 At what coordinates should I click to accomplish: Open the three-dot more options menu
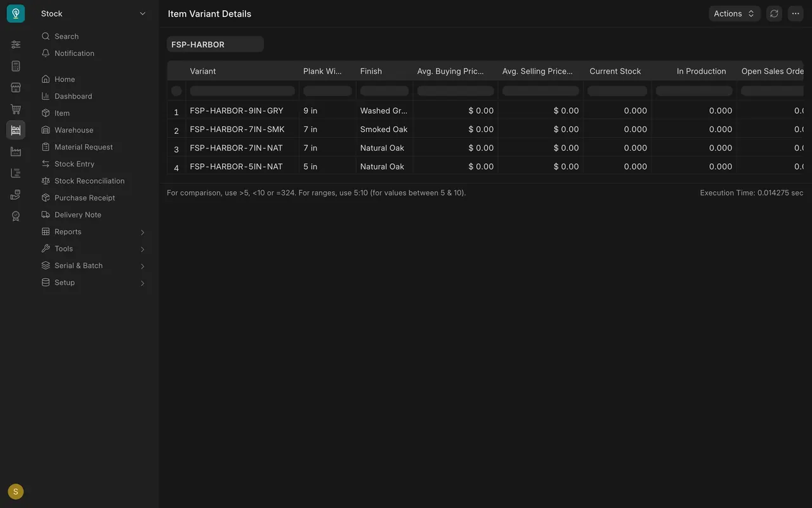796,13
